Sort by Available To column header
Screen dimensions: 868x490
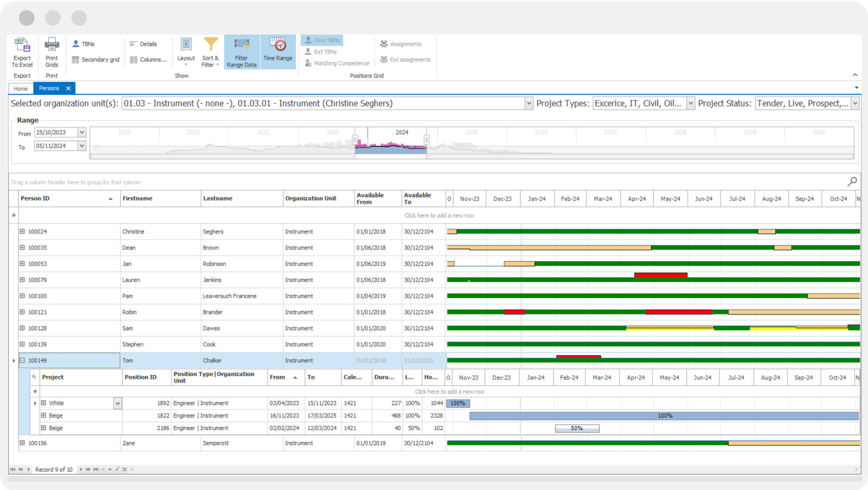424,198
